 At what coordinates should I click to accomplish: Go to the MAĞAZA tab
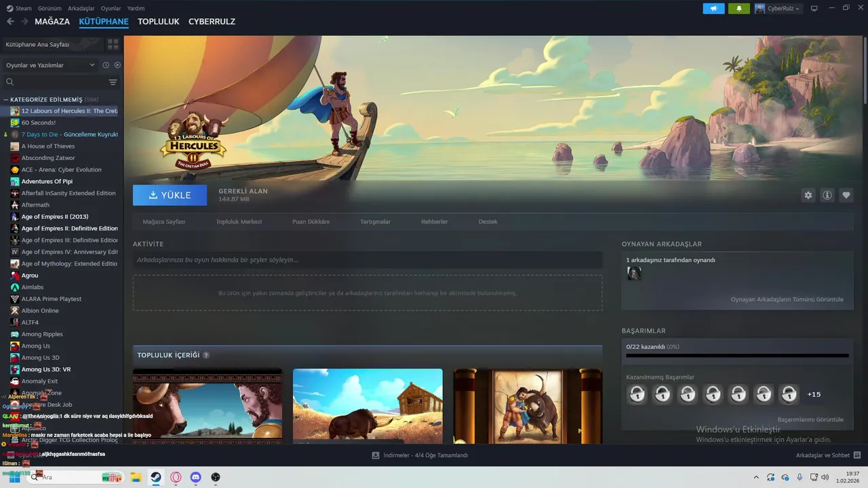[x=52, y=22]
